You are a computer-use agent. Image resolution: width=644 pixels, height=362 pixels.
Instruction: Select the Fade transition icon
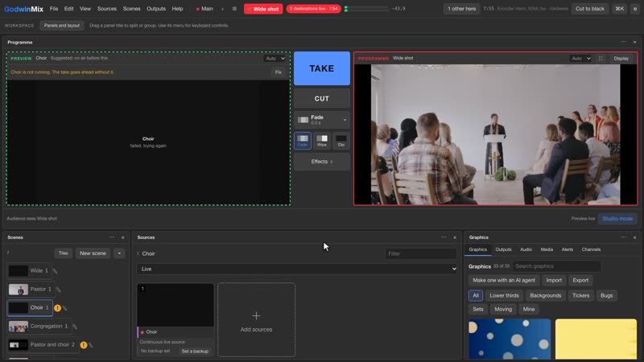(x=303, y=141)
